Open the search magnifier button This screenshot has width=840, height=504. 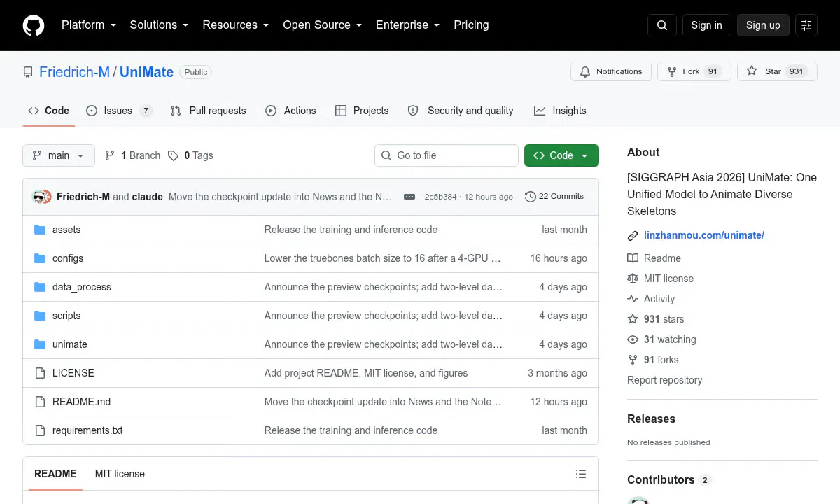tap(662, 25)
